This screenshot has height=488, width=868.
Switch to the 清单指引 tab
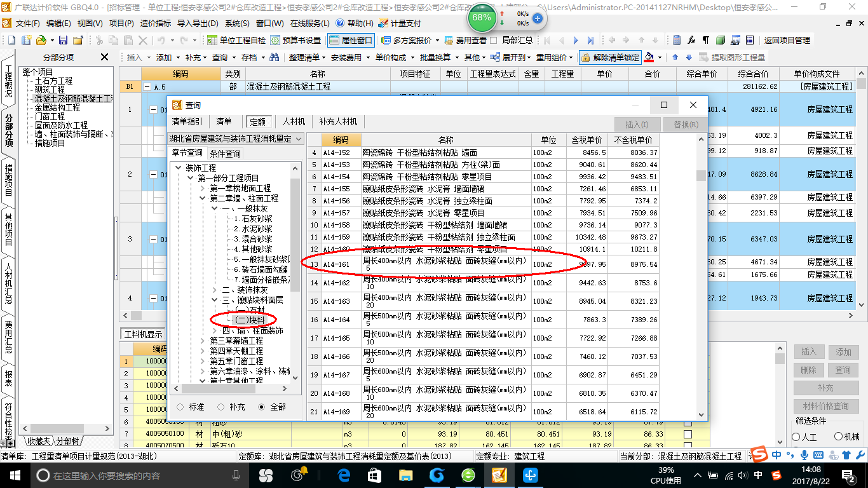pos(187,121)
